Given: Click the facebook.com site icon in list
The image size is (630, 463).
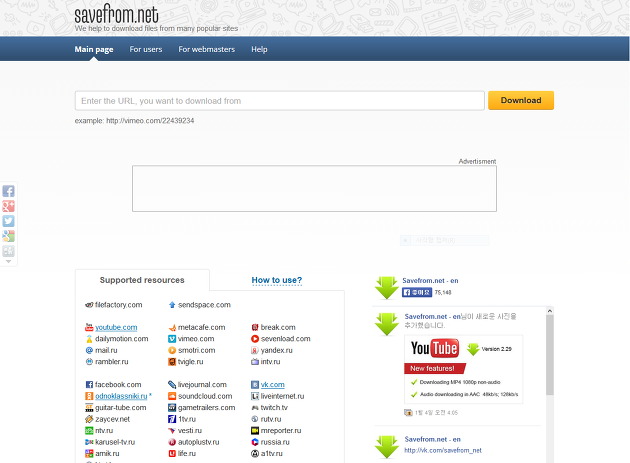Looking at the screenshot, I should [x=89, y=385].
